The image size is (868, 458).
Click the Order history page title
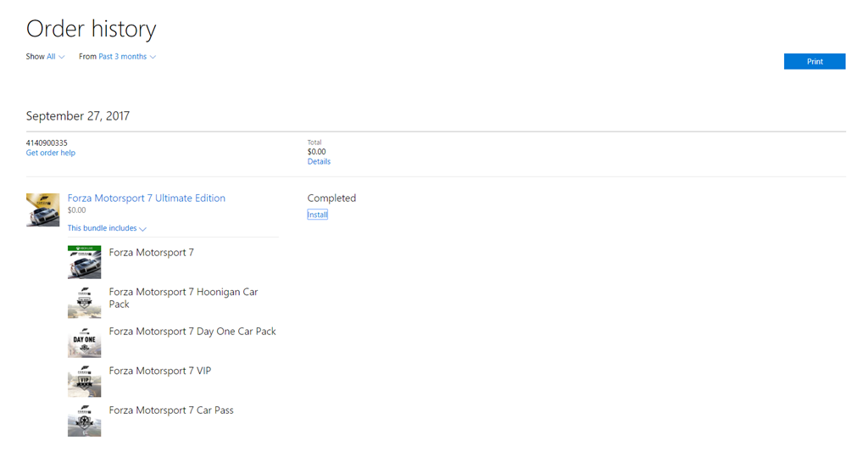(x=92, y=29)
